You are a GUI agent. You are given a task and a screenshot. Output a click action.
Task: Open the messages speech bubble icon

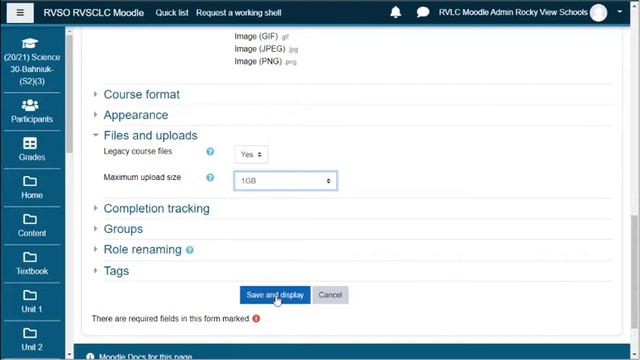[x=423, y=12]
